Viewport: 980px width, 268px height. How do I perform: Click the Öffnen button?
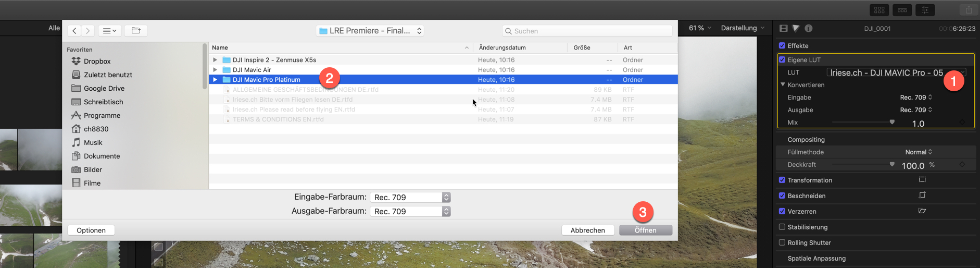coord(646,230)
